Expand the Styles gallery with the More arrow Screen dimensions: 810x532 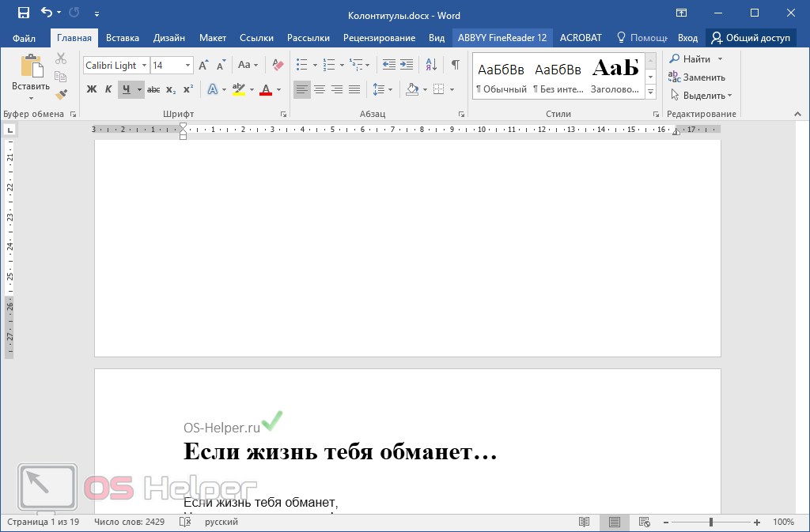(x=650, y=92)
